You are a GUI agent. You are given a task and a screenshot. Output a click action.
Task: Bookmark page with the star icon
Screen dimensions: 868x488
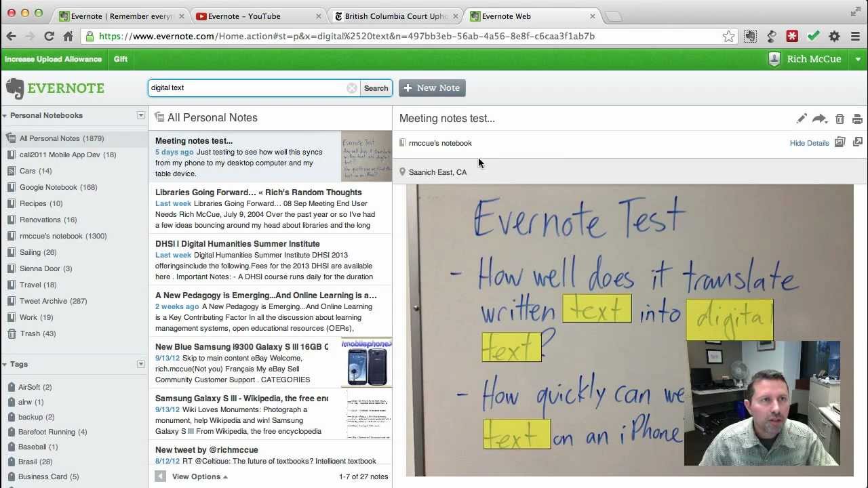(728, 37)
